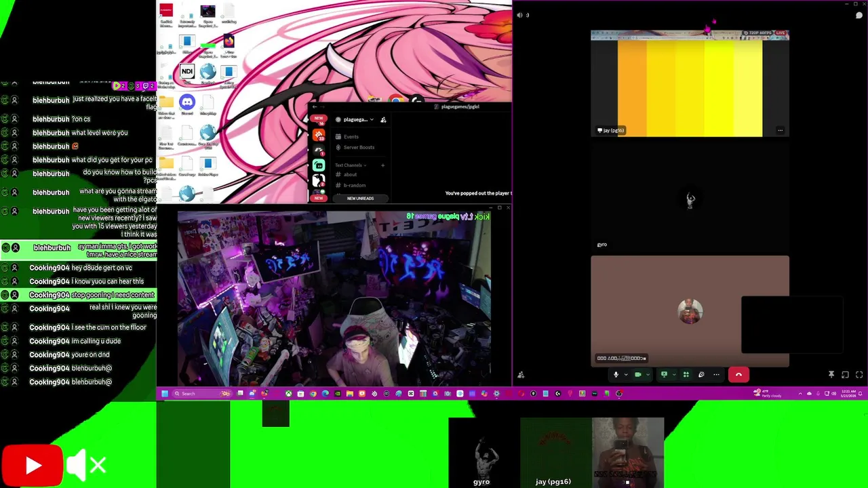Open more options (three dots) in call
The width and height of the screenshot is (868, 488).
pos(716,374)
